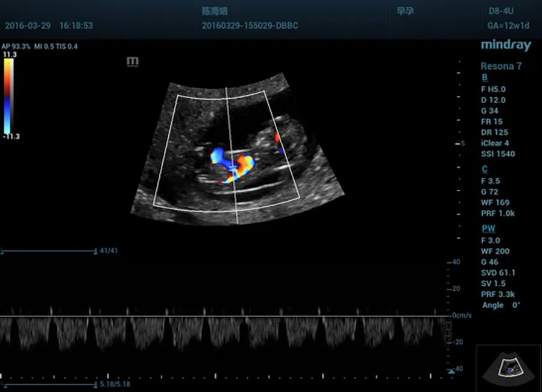Viewport: 542px width, 392px height.
Task: Click the Resona 7 model name
Action: 501,66
